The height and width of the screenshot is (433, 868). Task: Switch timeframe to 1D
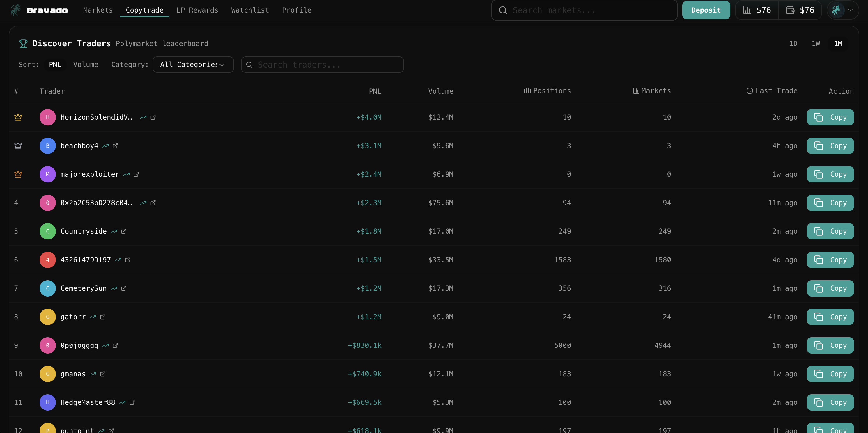pyautogui.click(x=793, y=43)
